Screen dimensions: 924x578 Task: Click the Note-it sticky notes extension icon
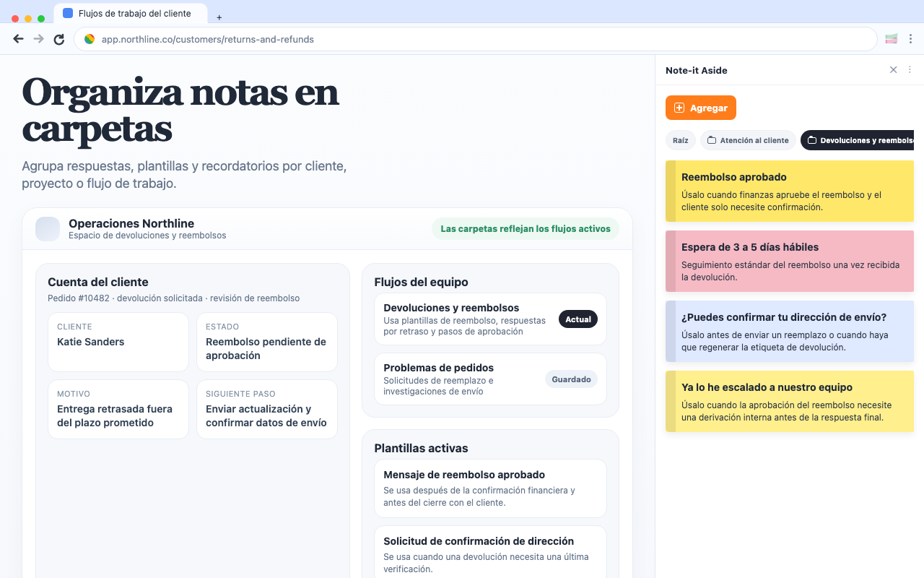coord(892,38)
